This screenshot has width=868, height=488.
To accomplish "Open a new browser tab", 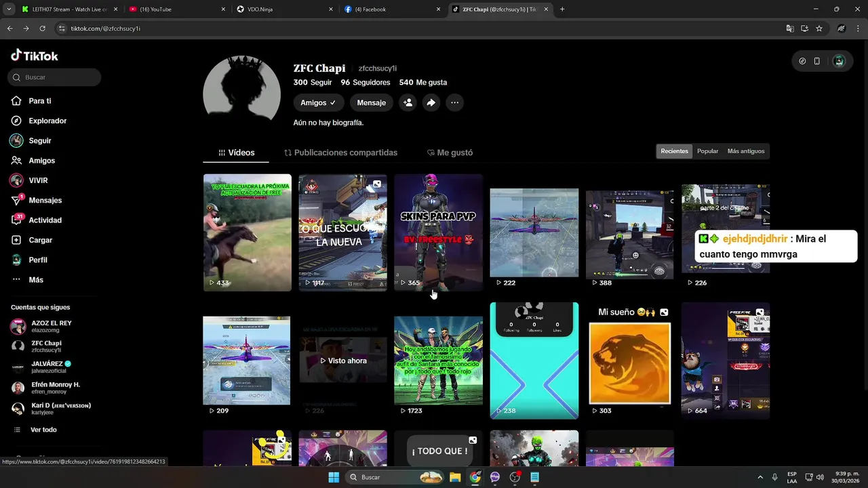I will coord(562,9).
